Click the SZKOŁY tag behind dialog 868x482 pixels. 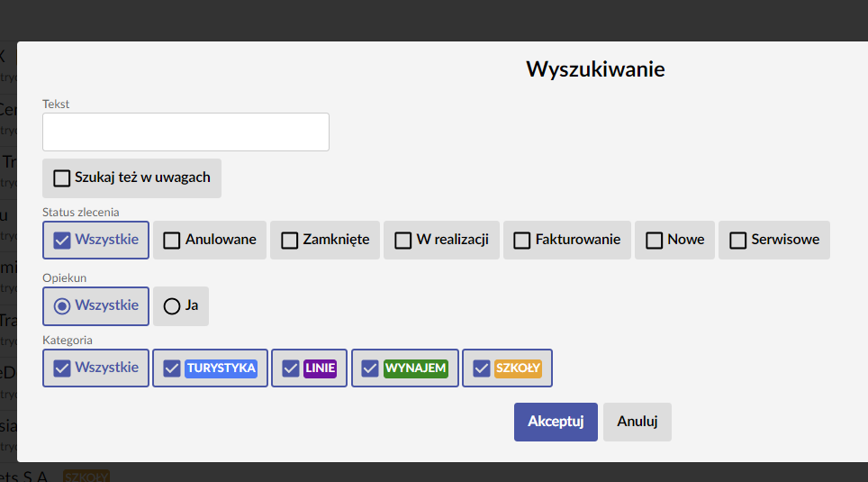coord(86,477)
